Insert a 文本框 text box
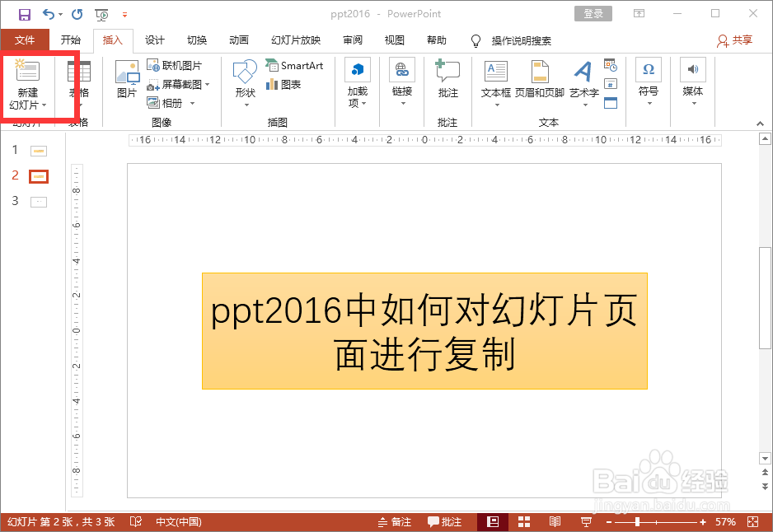Viewport: 773px width, 532px height. pyautogui.click(x=495, y=82)
